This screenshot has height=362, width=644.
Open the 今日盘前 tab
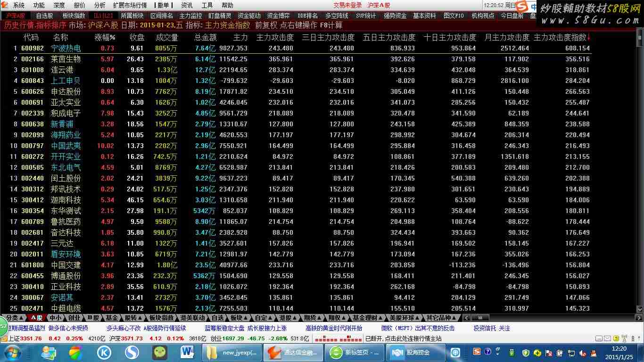[512, 16]
